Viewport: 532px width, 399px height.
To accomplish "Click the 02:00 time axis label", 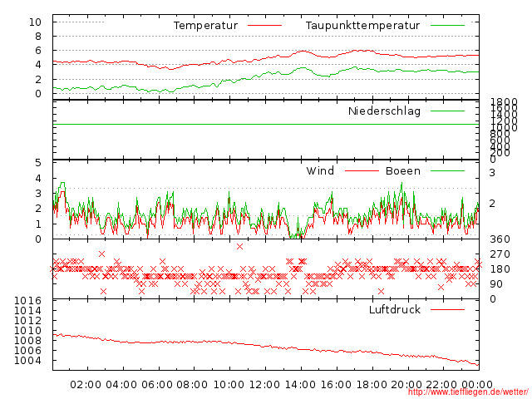I will click(86, 385).
